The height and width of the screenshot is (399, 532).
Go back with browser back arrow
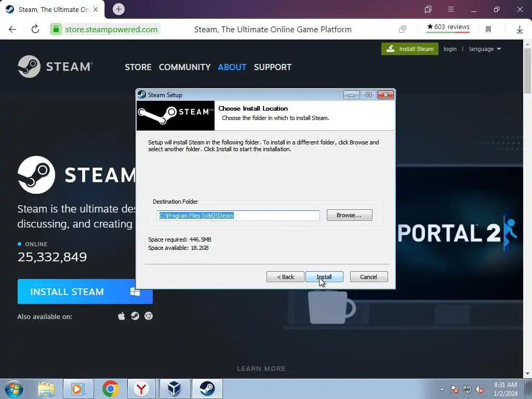[x=12, y=30]
